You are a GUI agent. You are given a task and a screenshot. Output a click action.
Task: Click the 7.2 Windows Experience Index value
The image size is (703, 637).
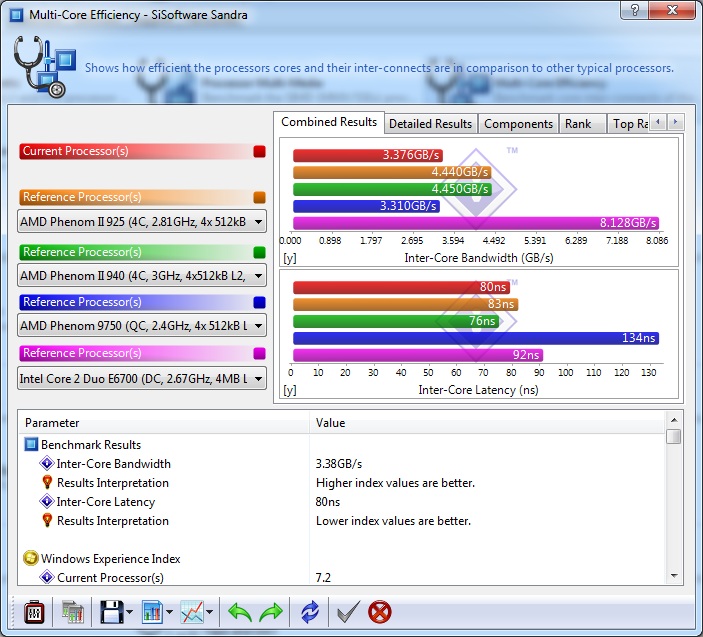[323, 577]
